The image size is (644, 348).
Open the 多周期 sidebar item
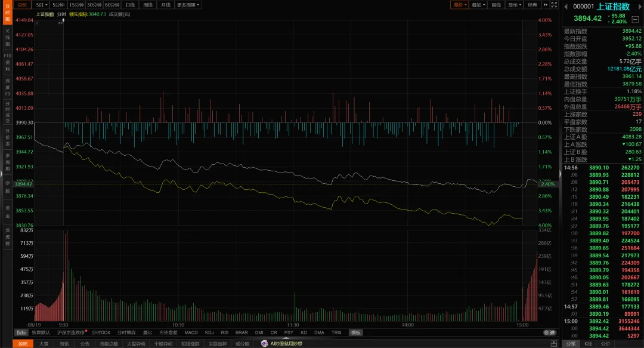(7, 162)
